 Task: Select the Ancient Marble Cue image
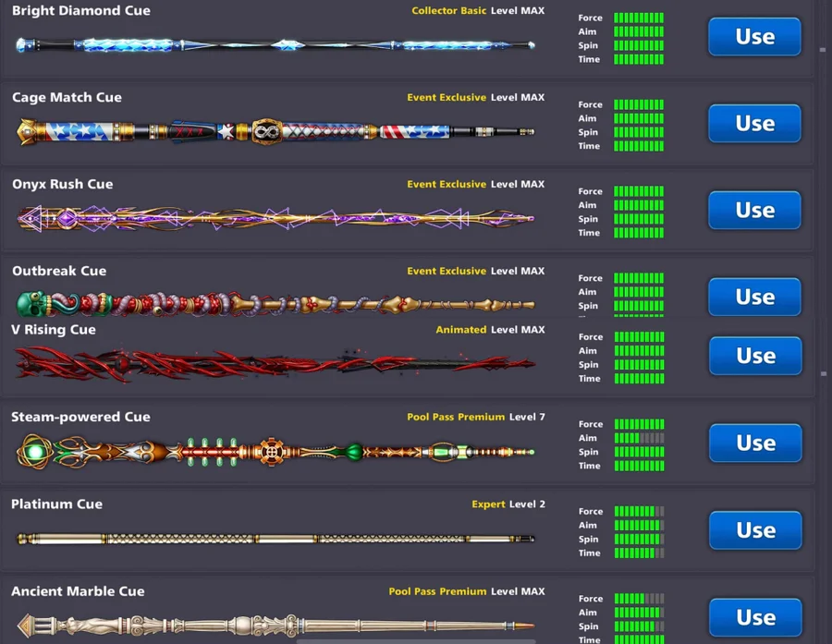275,626
